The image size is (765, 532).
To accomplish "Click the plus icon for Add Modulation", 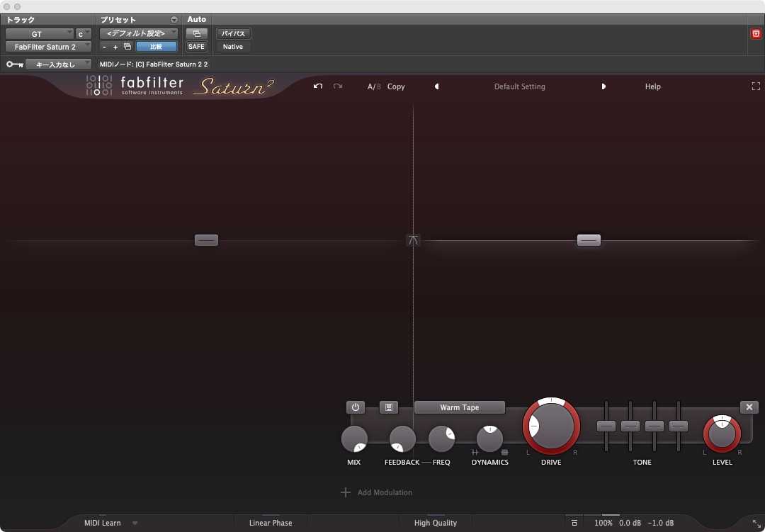I will [346, 492].
